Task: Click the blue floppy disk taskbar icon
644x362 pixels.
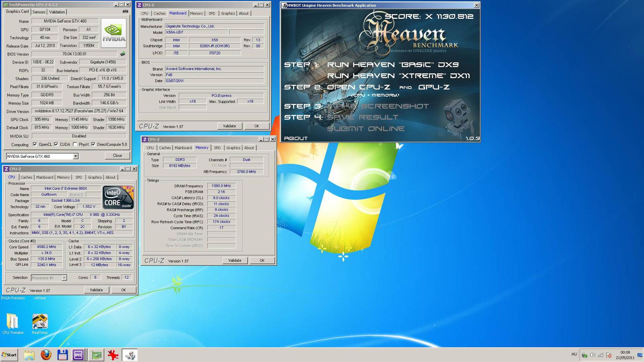Action: [x=62, y=355]
